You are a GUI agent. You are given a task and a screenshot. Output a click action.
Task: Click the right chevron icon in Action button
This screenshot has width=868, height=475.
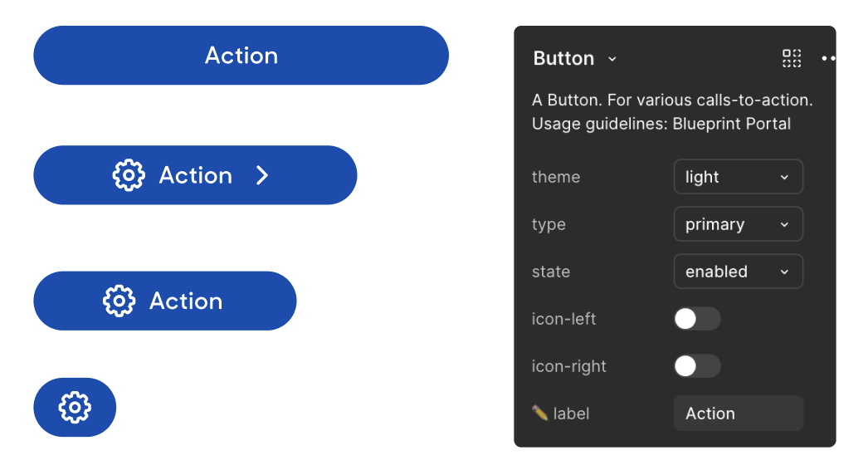coord(262,175)
